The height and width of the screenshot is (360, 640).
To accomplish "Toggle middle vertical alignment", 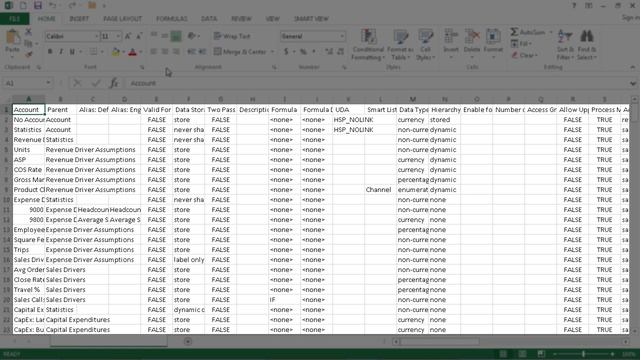I will click(x=164, y=36).
